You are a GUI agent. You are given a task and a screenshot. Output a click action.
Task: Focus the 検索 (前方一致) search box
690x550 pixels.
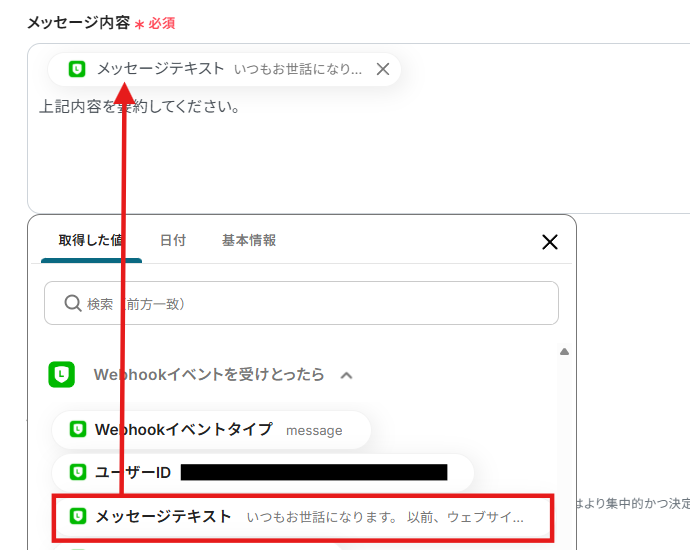tap(301, 303)
